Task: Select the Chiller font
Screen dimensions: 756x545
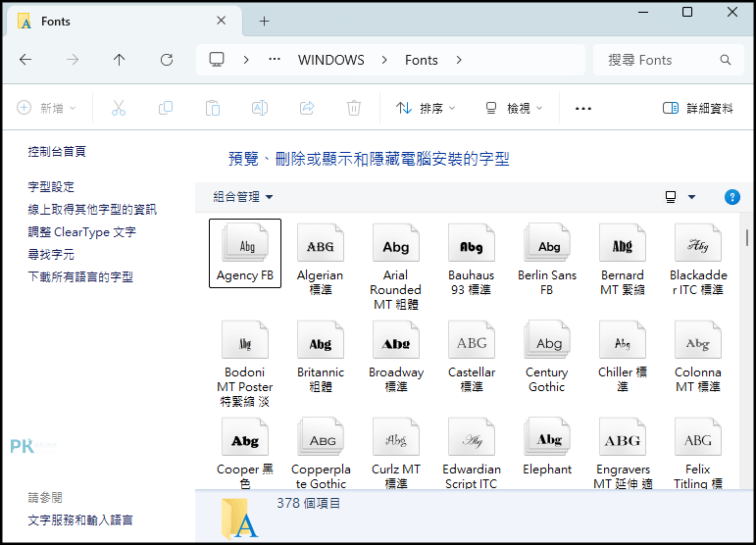Action: coord(623,358)
